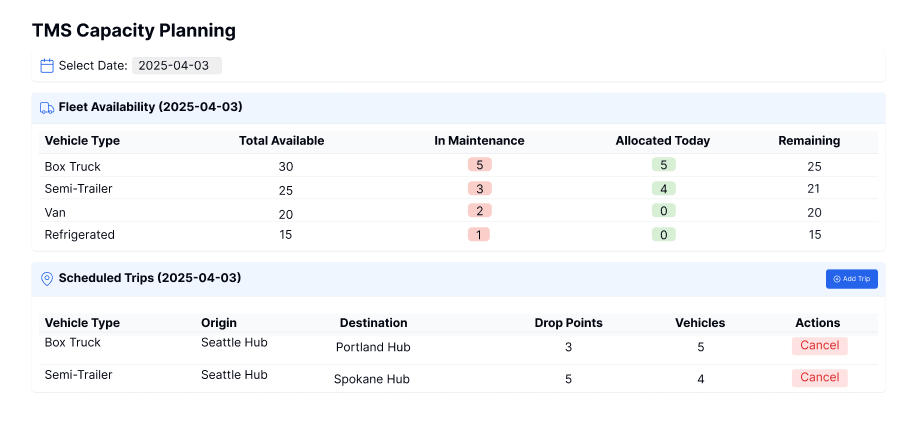
Task: Click the map pin icon by Scheduled Trips
Action: pyautogui.click(x=47, y=279)
